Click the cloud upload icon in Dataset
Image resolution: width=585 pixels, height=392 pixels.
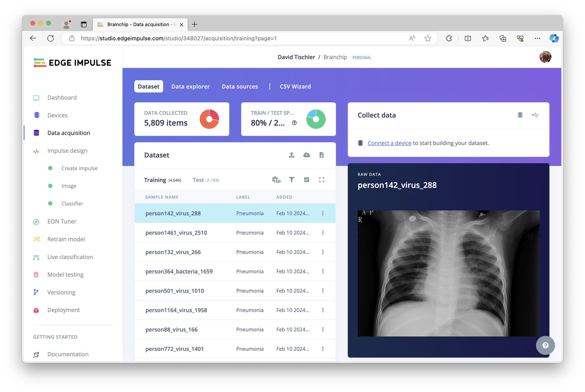pyautogui.click(x=306, y=155)
